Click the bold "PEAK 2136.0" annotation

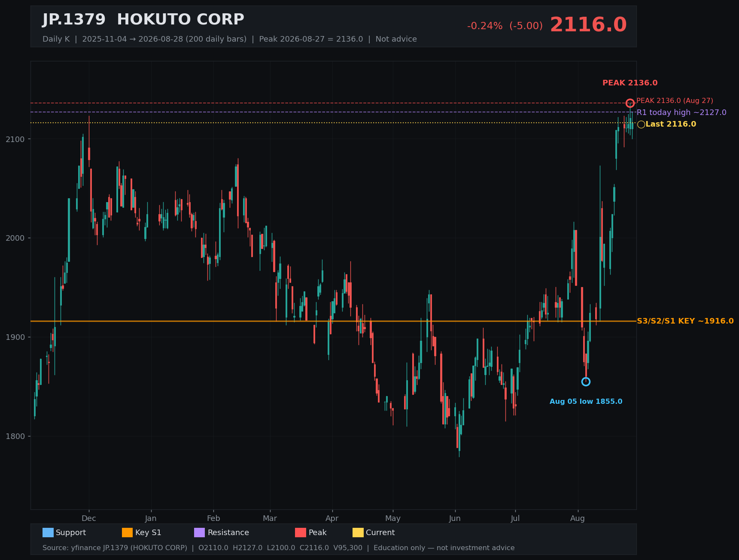630,83
